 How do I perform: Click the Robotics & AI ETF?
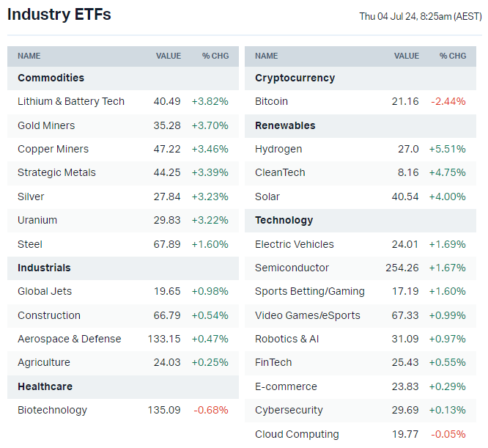click(x=286, y=339)
